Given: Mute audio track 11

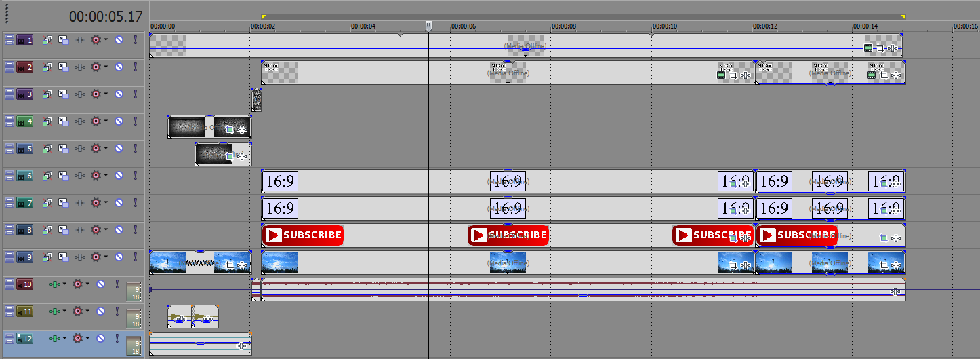Looking at the screenshot, I should (100, 311).
